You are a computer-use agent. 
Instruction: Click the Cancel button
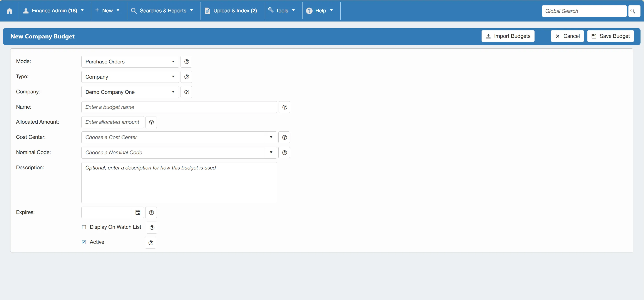[567, 36]
